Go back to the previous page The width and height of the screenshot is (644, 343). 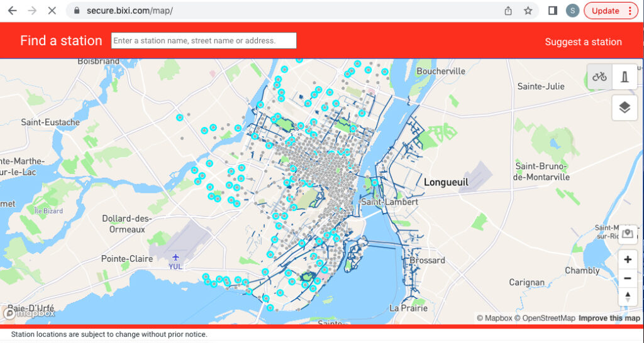point(13,11)
